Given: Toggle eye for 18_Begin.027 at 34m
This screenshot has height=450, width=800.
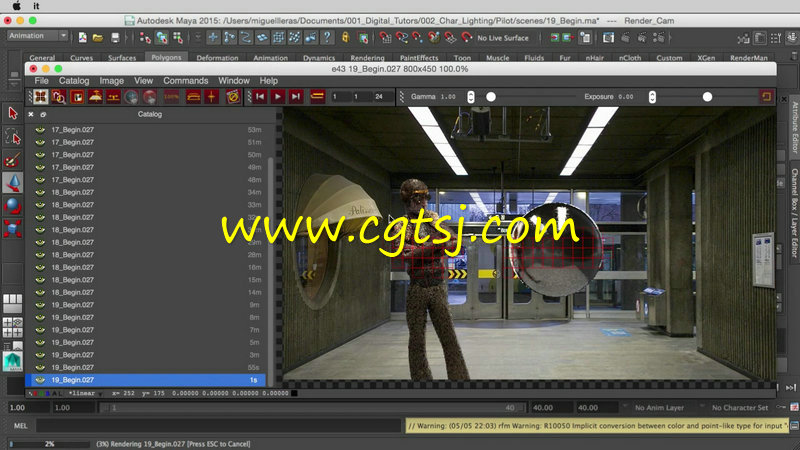Looking at the screenshot, I should coord(40,192).
